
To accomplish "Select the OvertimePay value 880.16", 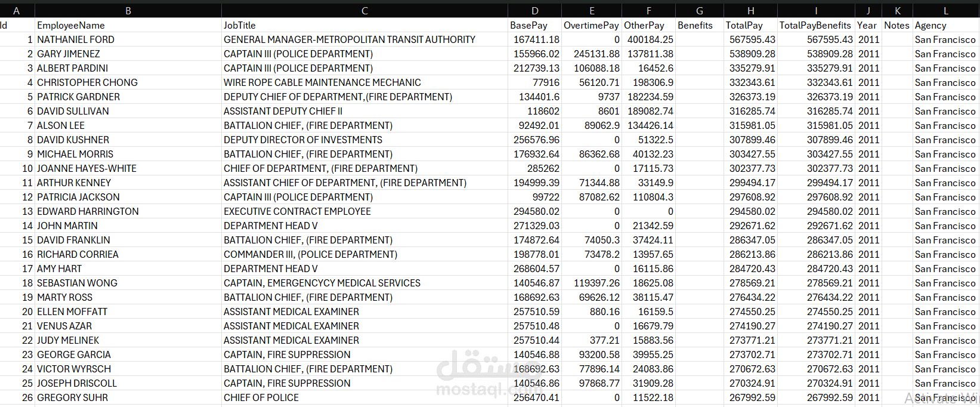I will [592, 312].
